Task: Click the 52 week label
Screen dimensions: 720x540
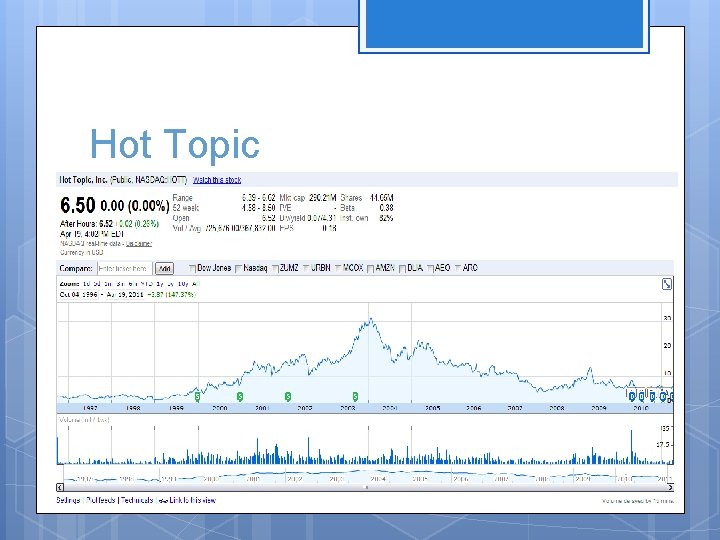Action: 186,208
